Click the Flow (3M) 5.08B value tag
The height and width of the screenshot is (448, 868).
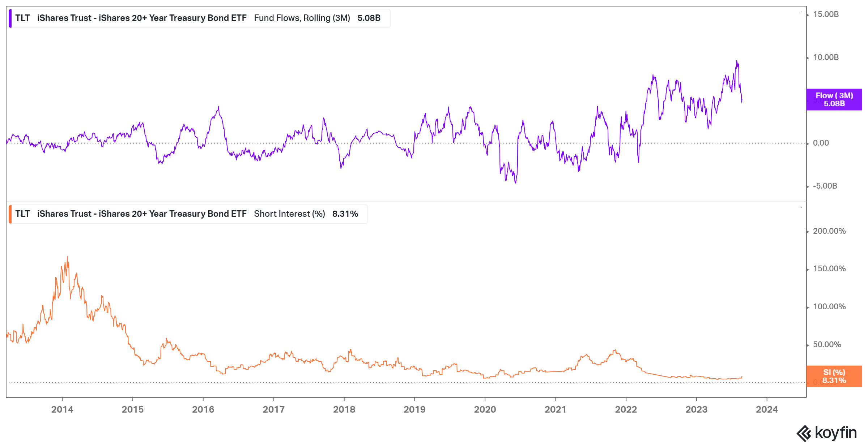click(834, 99)
